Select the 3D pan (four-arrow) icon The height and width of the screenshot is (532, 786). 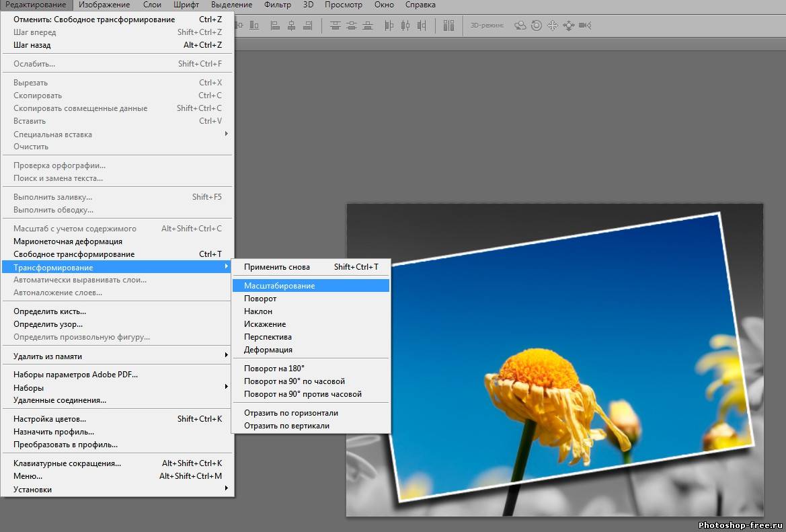553,26
